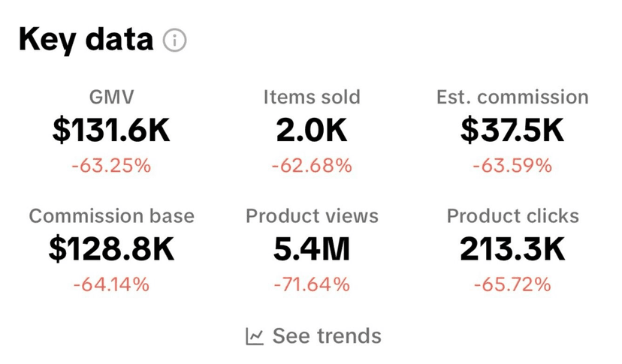Select the Items sold label
Image resolution: width=622 pixels, height=364 pixels.
click(312, 97)
